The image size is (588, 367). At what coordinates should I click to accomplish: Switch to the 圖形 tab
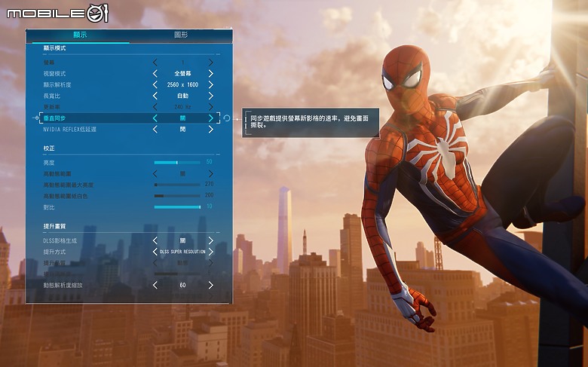point(181,35)
